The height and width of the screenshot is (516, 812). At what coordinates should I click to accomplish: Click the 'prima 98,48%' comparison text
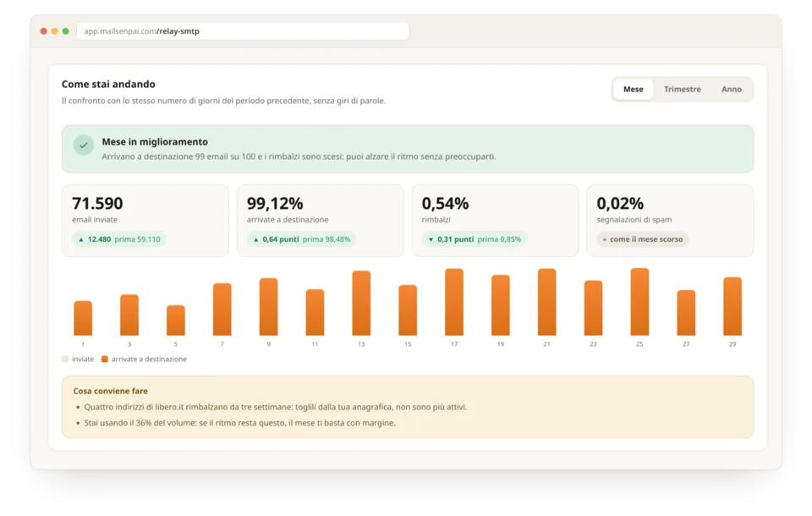pos(326,239)
